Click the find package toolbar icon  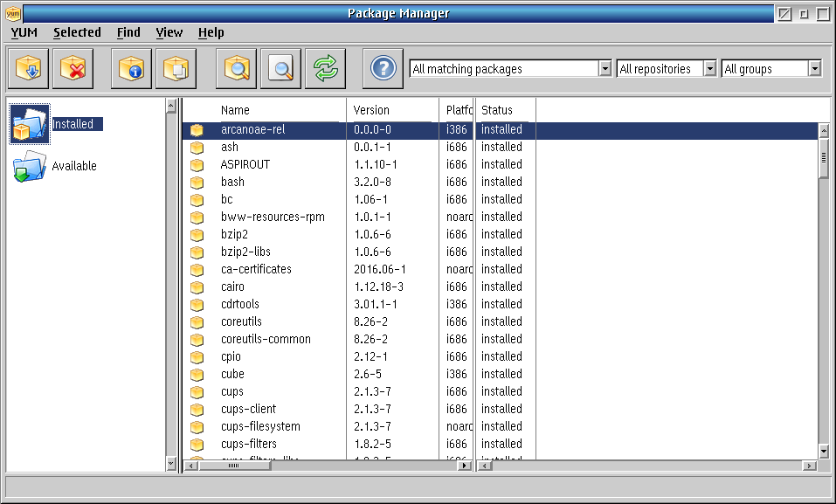236,69
